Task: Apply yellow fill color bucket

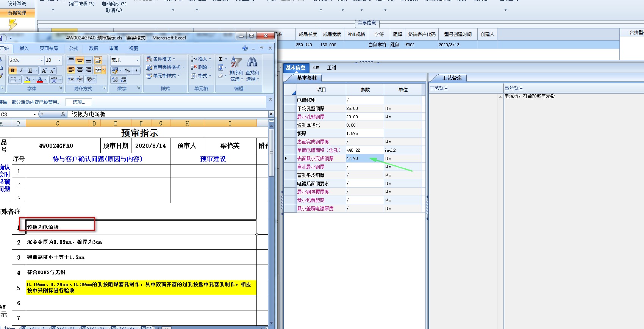Action: pyautogui.click(x=27, y=80)
